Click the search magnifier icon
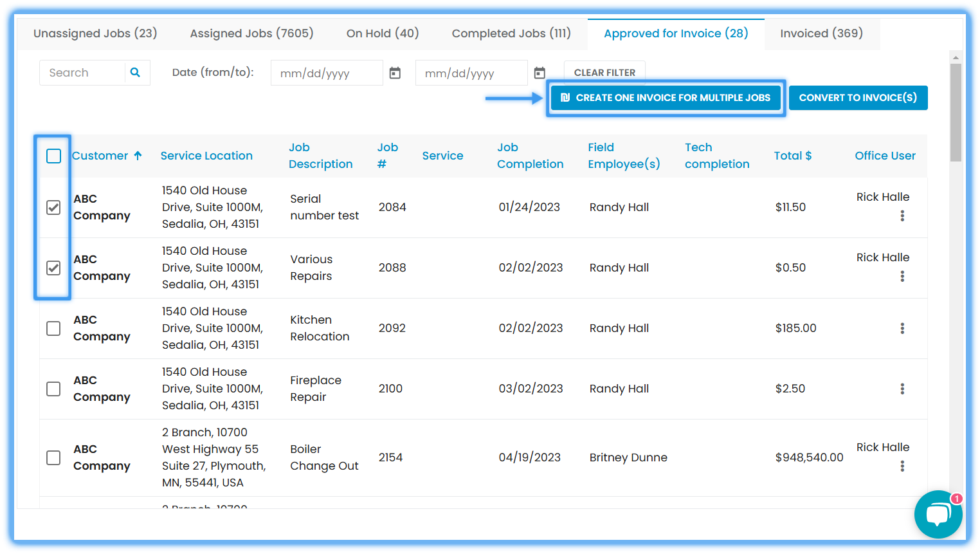The image size is (980, 554). [x=135, y=73]
